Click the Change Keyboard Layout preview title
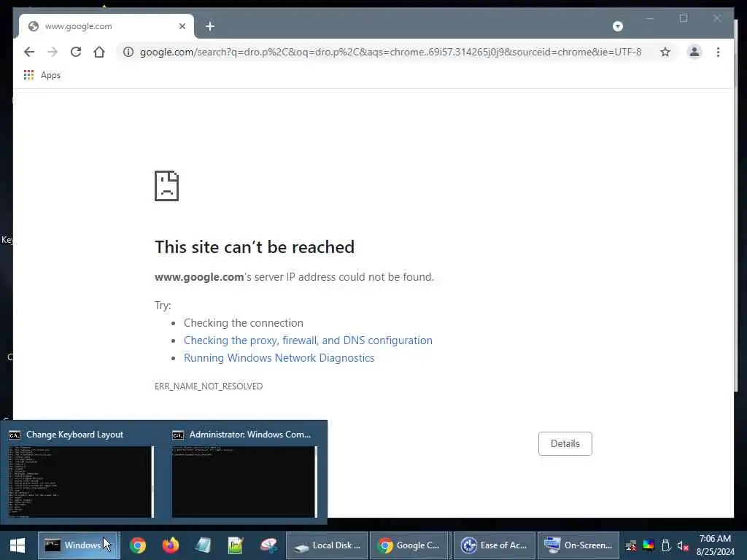This screenshot has width=747, height=560. [75, 435]
